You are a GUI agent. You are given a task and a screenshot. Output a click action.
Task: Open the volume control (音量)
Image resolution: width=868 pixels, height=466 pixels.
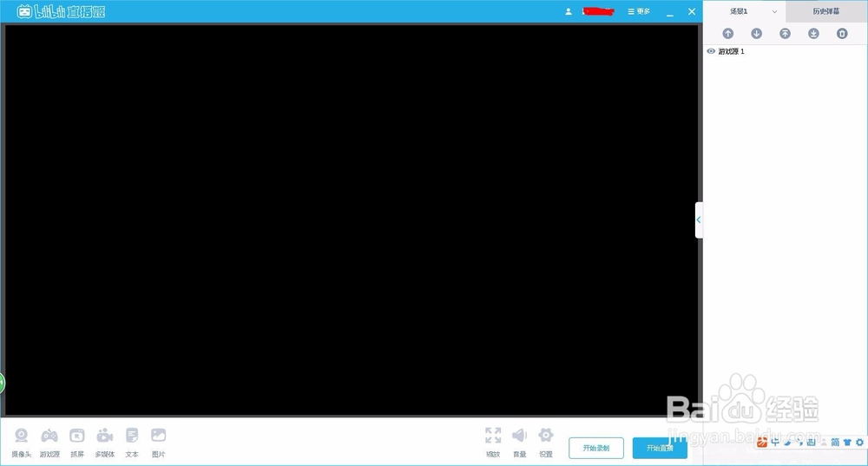click(519, 443)
